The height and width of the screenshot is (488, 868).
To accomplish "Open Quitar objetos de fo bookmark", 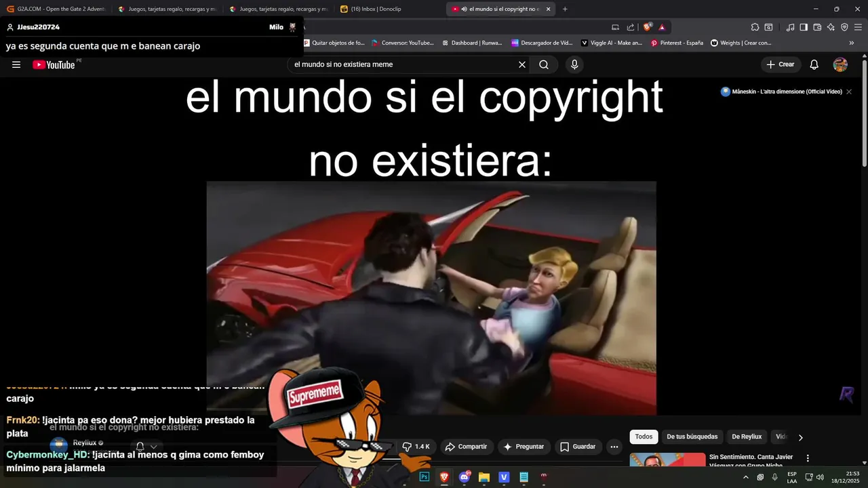I will (x=334, y=43).
